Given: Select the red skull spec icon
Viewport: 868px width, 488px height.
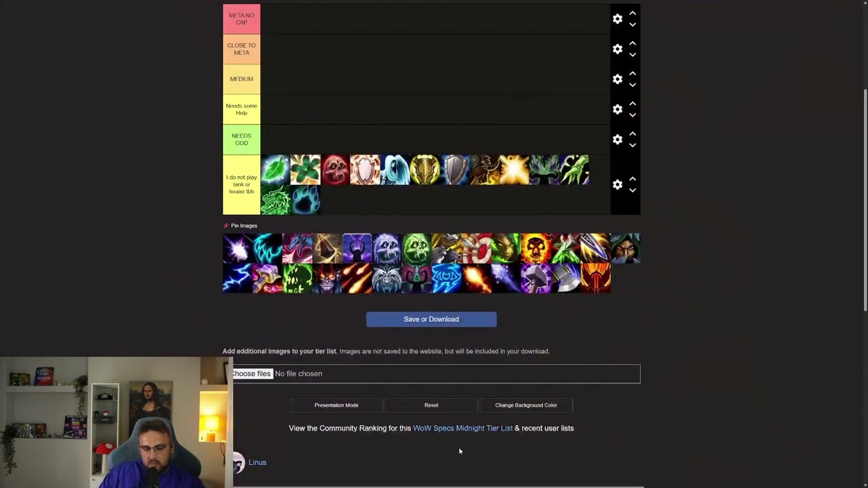Looking at the screenshot, I should click(335, 169).
